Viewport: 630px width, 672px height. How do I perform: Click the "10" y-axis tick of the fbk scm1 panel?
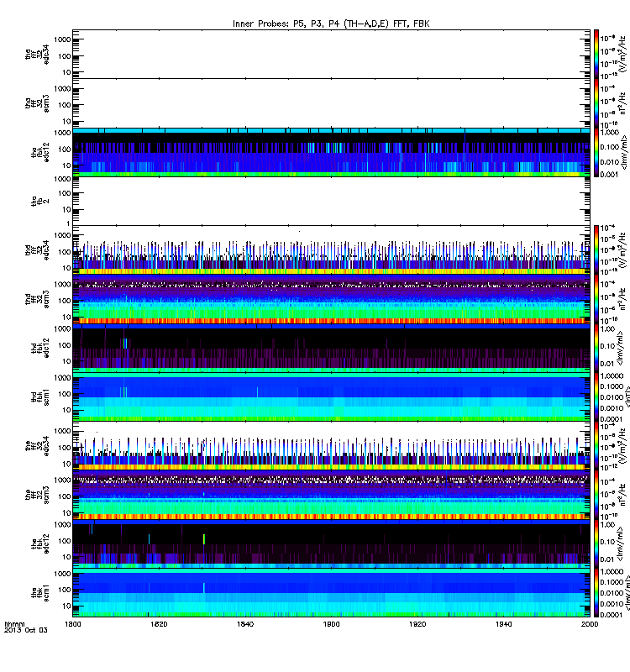[x=66, y=606]
